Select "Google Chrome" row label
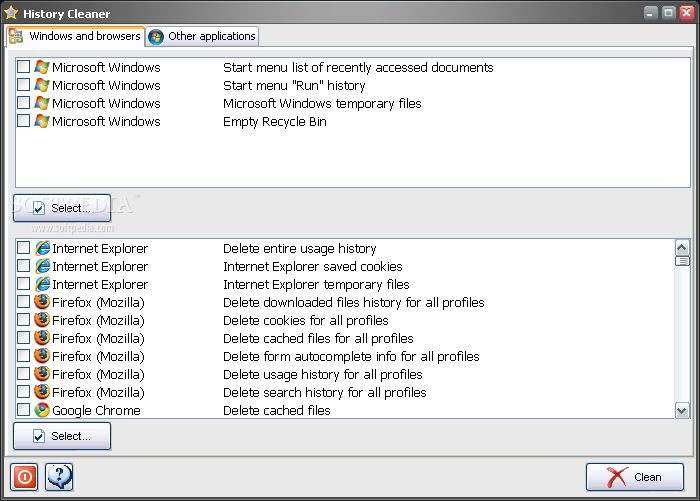The height and width of the screenshot is (501, 700). (x=96, y=410)
